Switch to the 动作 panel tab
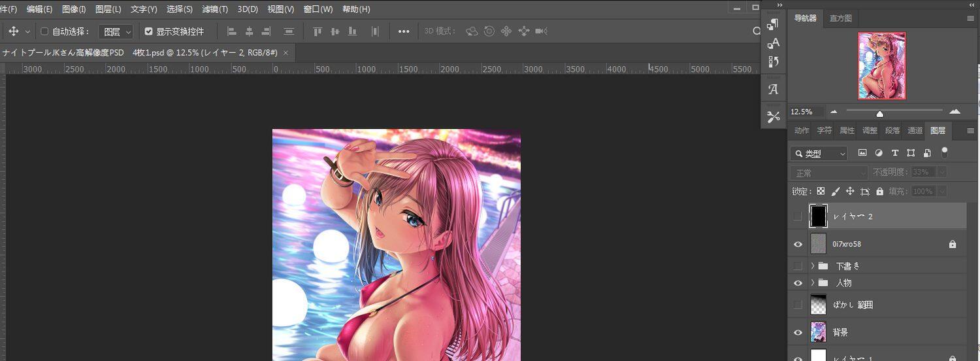The width and height of the screenshot is (980, 361). (802, 131)
